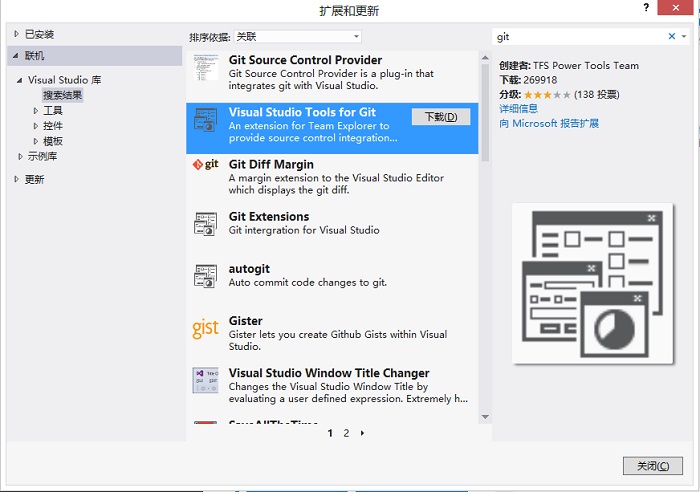Select the Git Source Control Provider title
The height and width of the screenshot is (492, 700).
305,60
